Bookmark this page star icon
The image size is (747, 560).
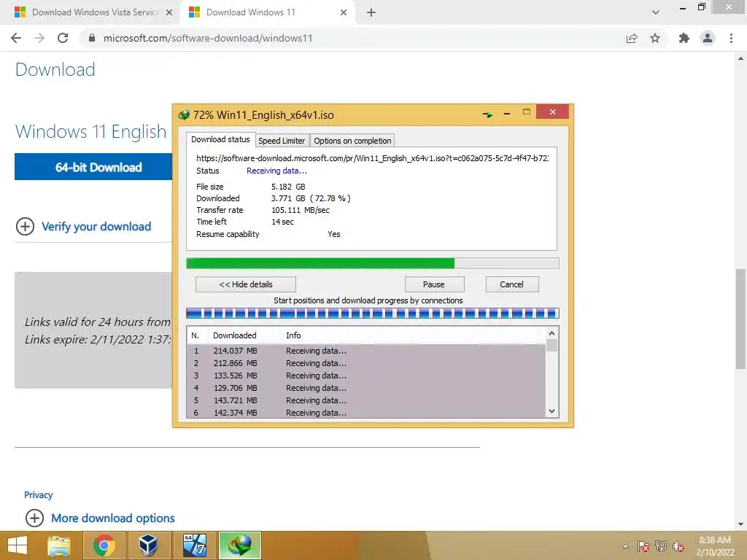point(655,38)
